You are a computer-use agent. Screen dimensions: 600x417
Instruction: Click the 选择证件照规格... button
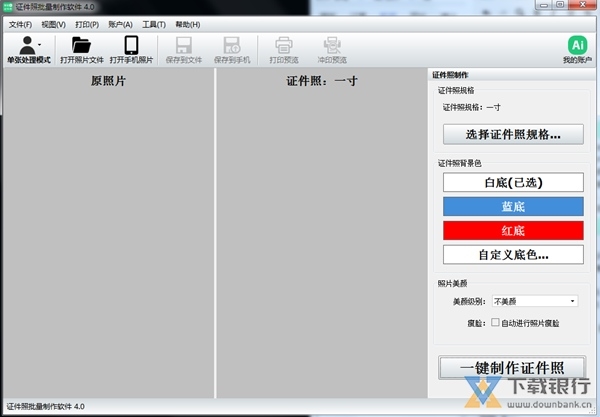[x=513, y=134]
